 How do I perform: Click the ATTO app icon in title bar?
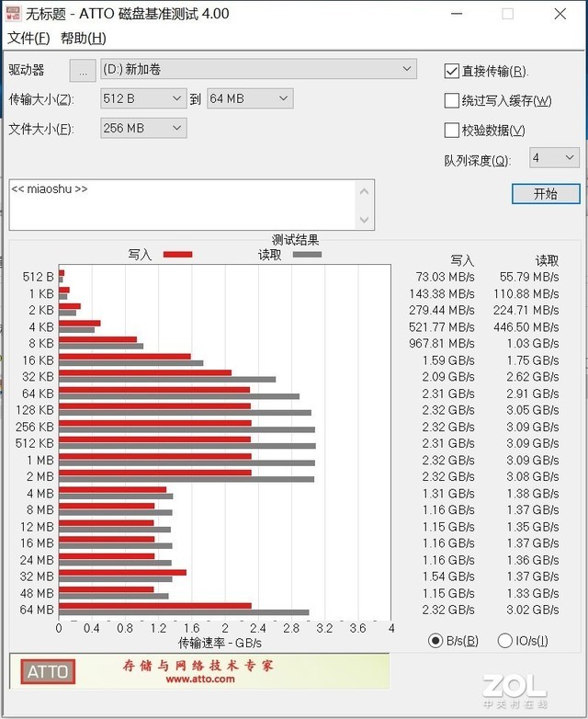13,13
